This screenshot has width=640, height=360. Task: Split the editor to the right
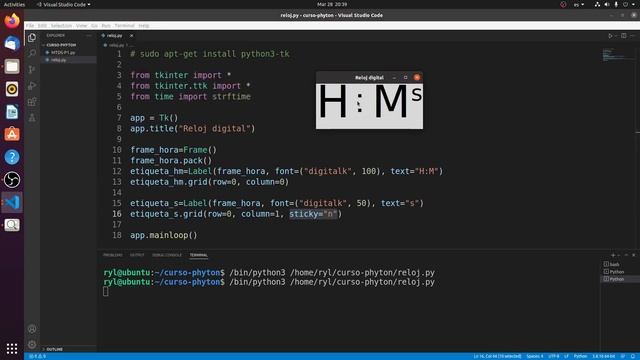[x=624, y=36]
